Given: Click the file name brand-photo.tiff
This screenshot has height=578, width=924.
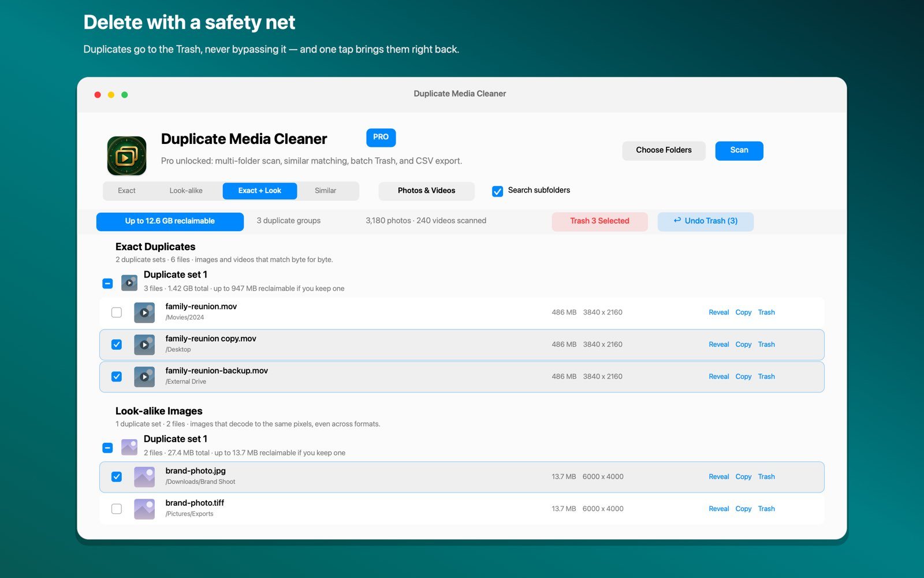Looking at the screenshot, I should [195, 503].
